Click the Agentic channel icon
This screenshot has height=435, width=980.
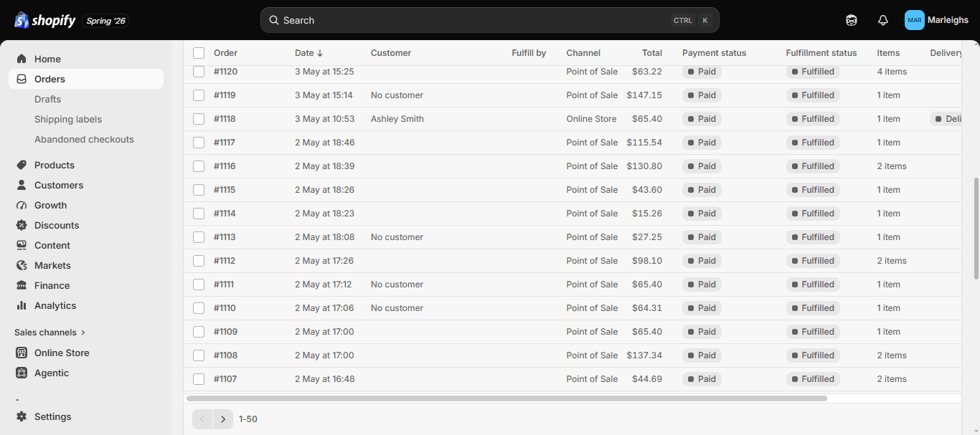[x=22, y=373]
